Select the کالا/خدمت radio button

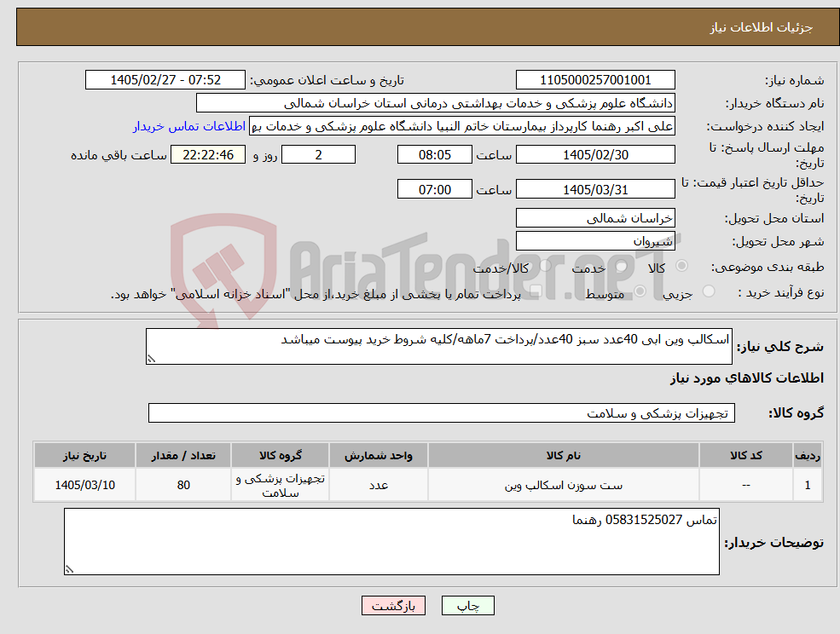[x=545, y=266]
